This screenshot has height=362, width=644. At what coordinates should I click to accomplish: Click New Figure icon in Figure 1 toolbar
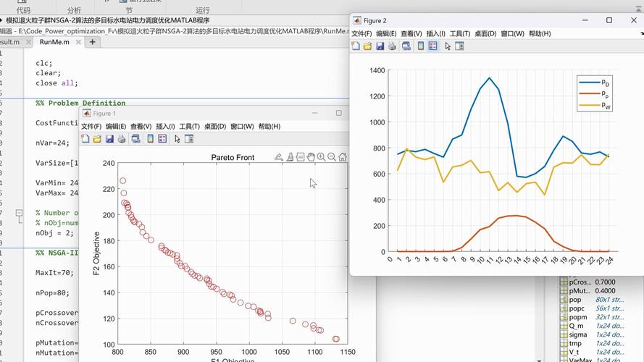pyautogui.click(x=85, y=139)
